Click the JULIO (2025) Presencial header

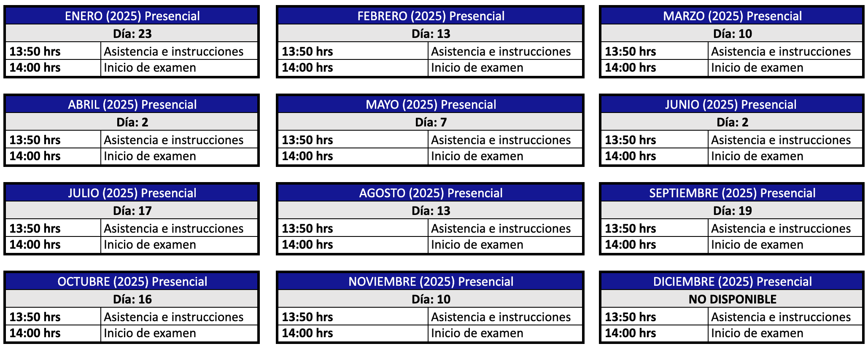coord(132,193)
